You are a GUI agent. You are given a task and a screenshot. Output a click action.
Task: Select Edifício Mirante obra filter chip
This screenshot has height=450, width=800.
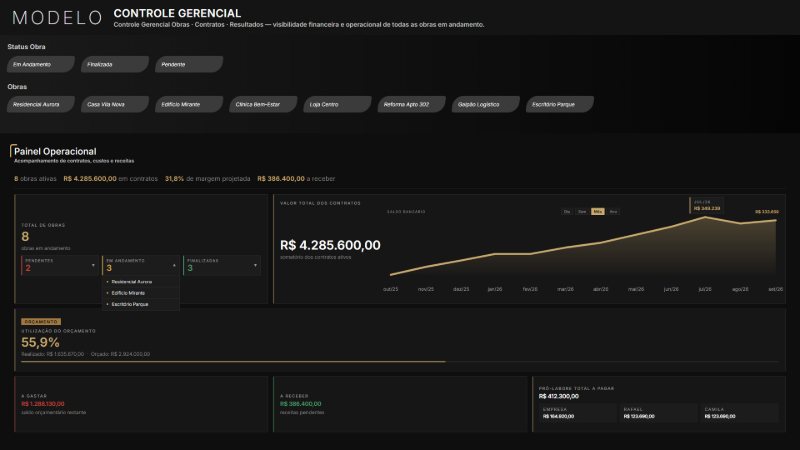click(x=189, y=104)
